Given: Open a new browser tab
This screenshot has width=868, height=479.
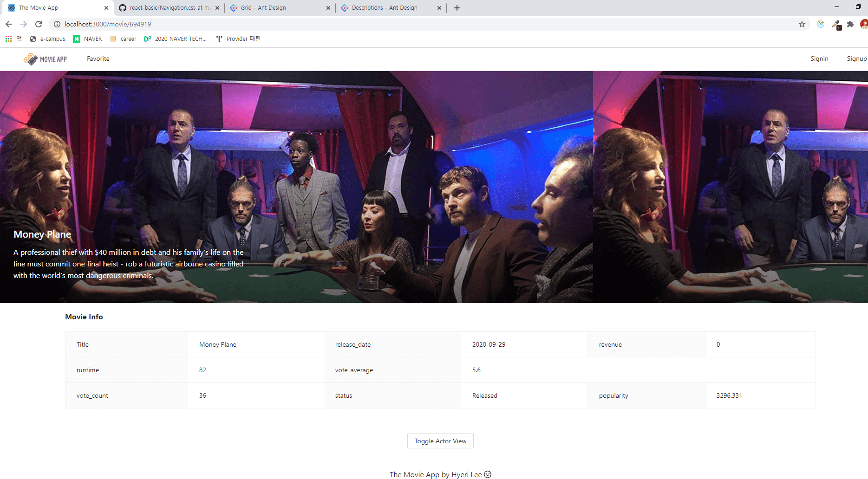Looking at the screenshot, I should pos(457,8).
